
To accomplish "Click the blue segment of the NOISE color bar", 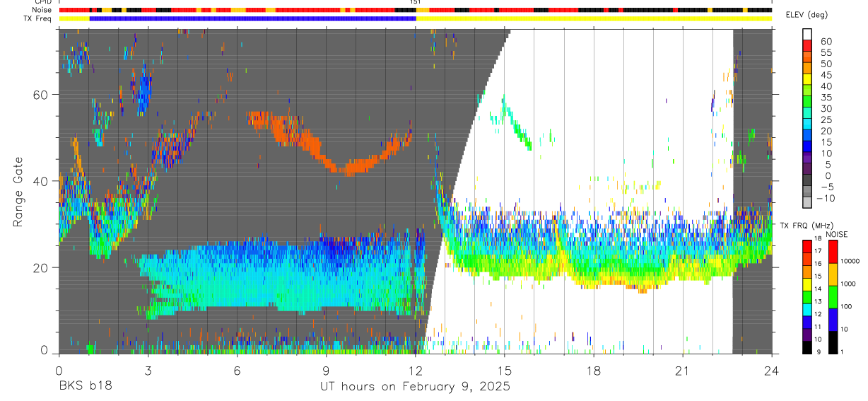I will click(834, 320).
